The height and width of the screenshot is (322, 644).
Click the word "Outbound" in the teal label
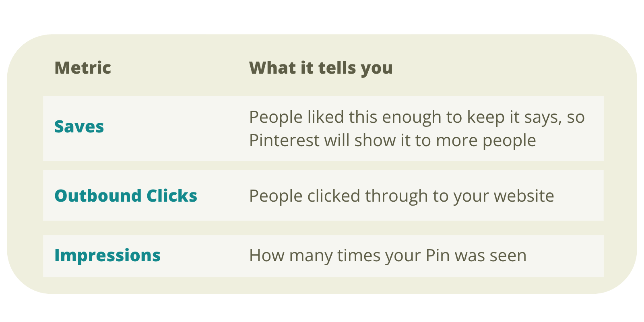point(98,196)
